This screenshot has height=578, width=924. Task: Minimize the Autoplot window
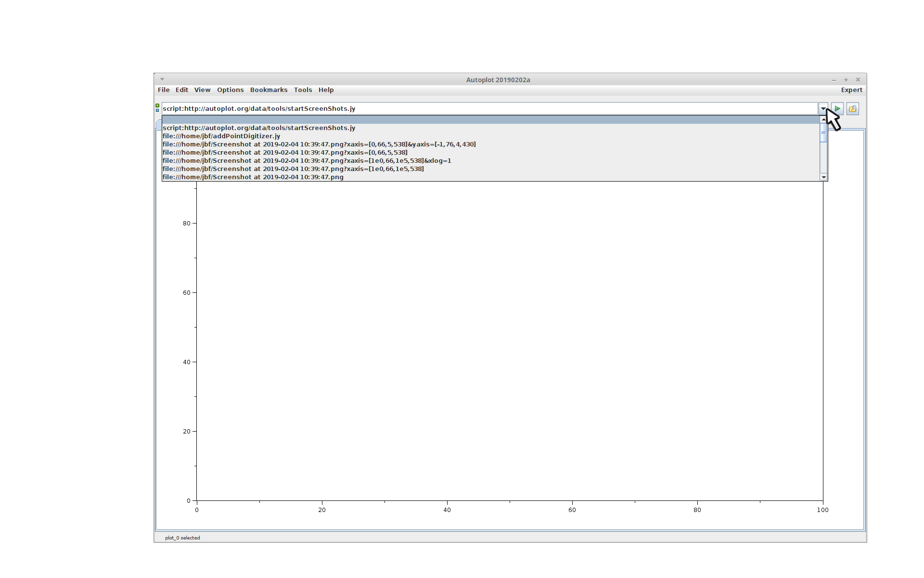(x=834, y=80)
